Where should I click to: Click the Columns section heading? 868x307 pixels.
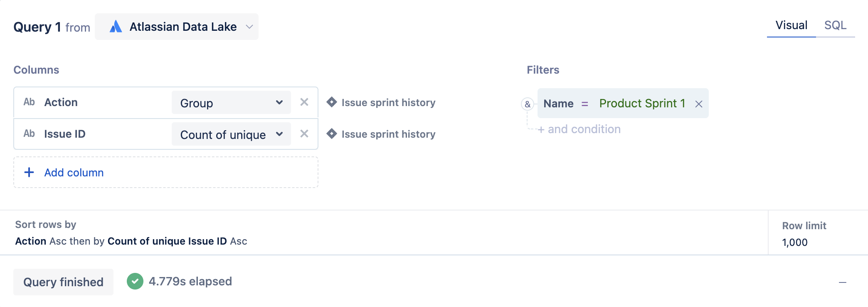tap(36, 70)
